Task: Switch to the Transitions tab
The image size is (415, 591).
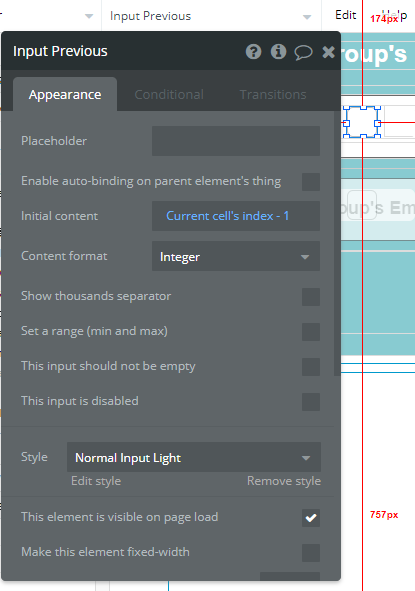Action: coord(273,94)
